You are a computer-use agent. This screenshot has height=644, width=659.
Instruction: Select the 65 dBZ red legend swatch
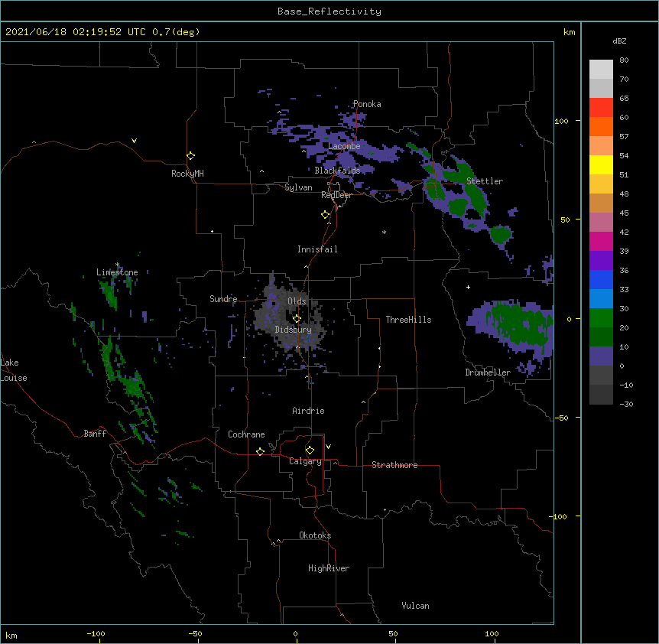coord(601,107)
